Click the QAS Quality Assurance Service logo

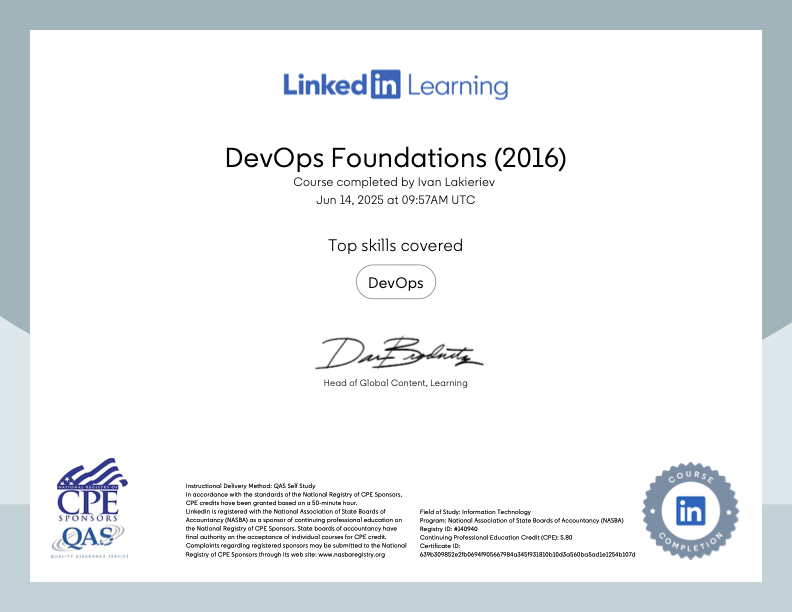[89, 541]
